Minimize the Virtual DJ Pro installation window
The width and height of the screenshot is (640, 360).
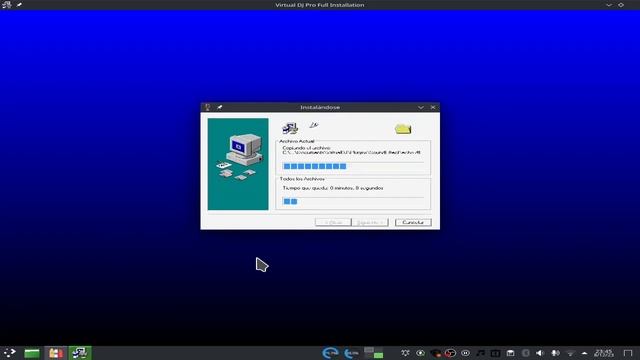[609, 5]
